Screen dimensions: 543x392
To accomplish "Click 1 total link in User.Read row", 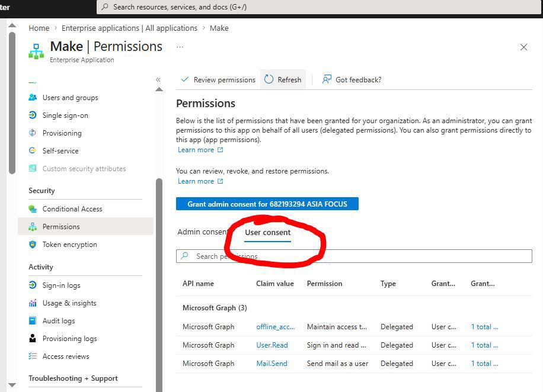I will click(484, 345).
